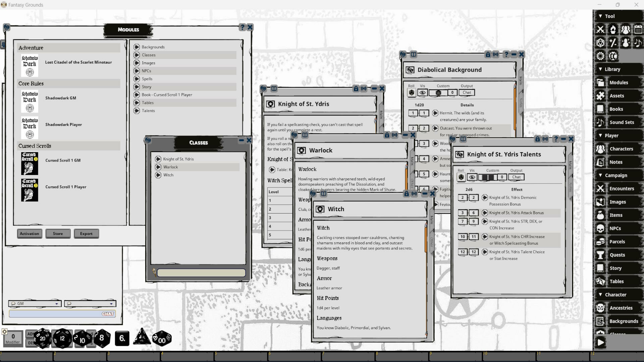Image resolution: width=644 pixels, height=362 pixels.
Task: Open the Calendar tool in the Tool panel
Action: (638, 29)
